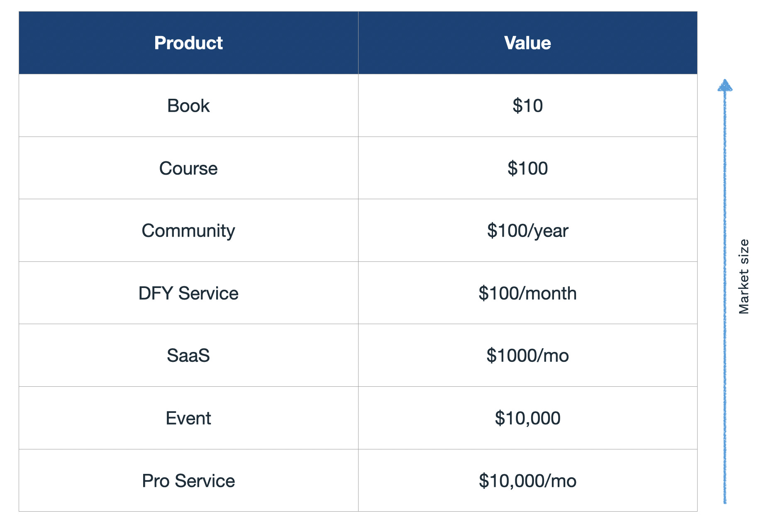Click the $10,000/mo cell

[527, 481]
